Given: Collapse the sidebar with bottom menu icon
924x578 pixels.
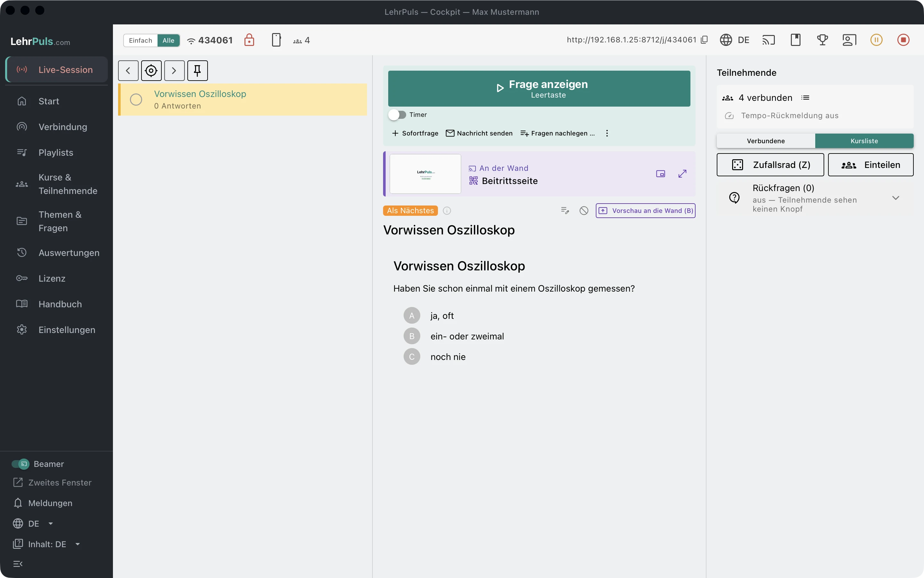Looking at the screenshot, I should 18,564.
